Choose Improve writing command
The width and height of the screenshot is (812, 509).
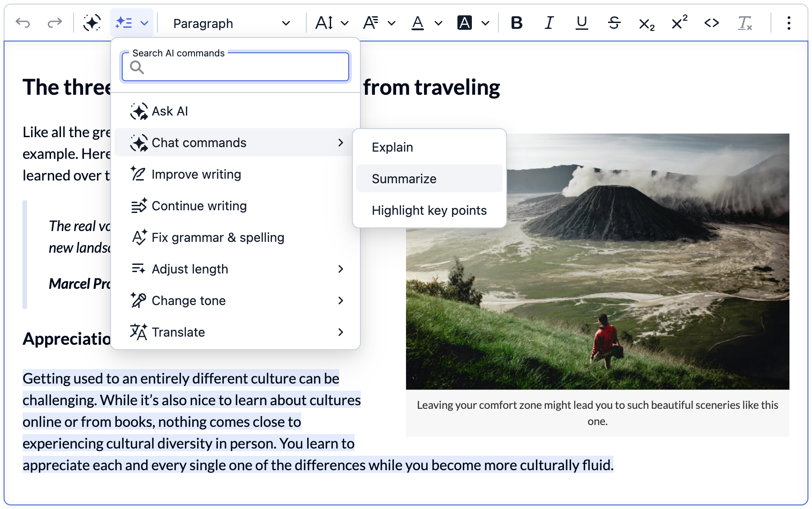pos(235,174)
